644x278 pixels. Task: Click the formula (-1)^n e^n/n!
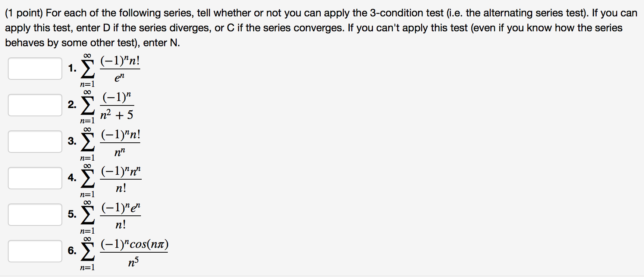tap(120, 215)
